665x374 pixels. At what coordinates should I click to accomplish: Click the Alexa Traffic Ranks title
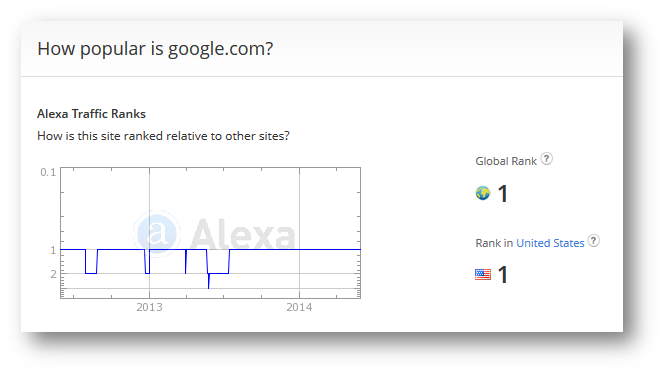pyautogui.click(x=91, y=114)
